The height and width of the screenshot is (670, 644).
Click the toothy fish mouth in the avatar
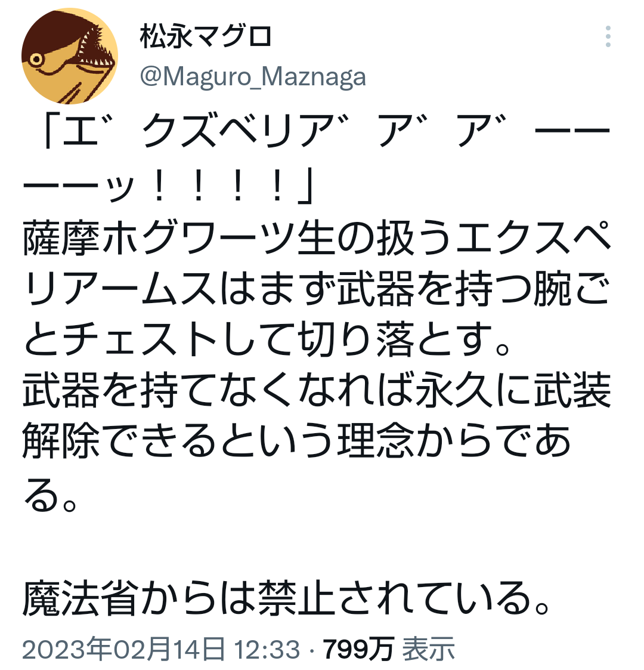[x=95, y=49]
